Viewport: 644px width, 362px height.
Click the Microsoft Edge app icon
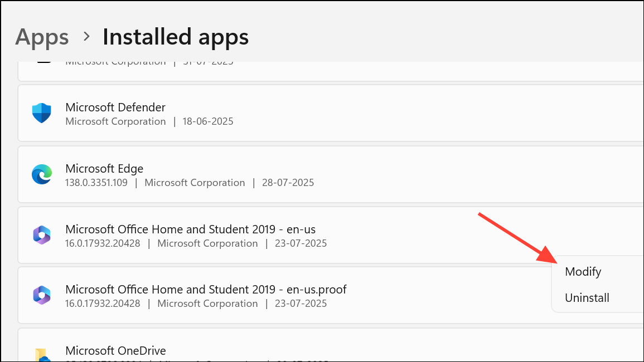point(42,175)
